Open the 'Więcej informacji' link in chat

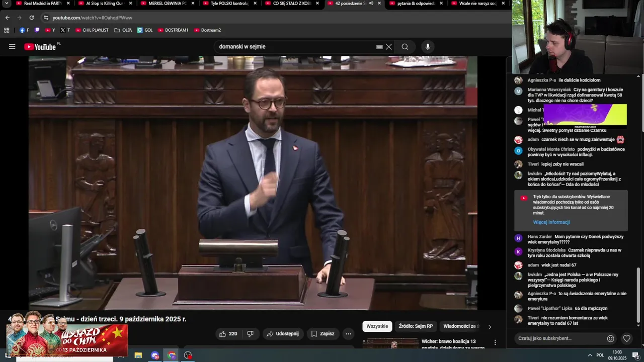[551, 222]
